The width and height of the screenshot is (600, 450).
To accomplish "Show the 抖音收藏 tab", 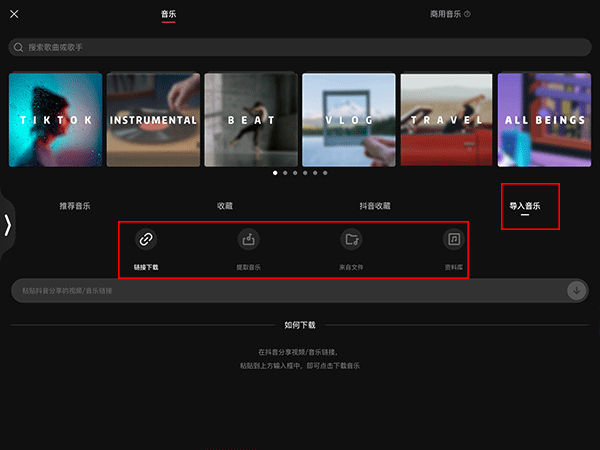I will coord(375,206).
